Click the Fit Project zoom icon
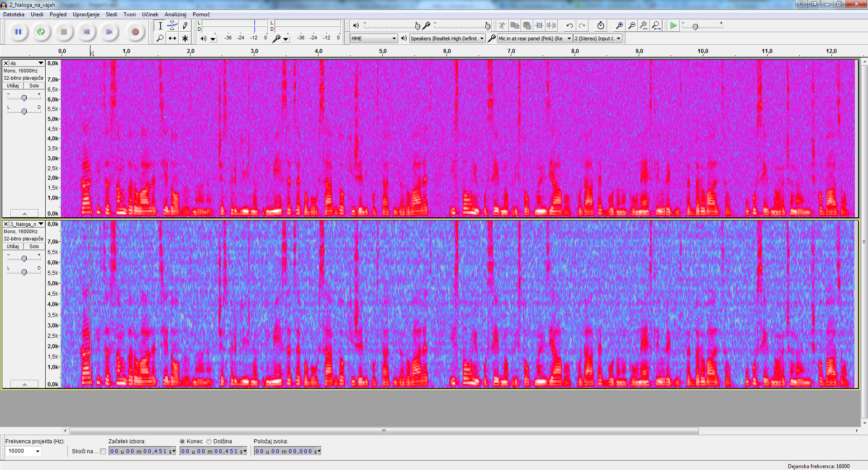 click(656, 26)
